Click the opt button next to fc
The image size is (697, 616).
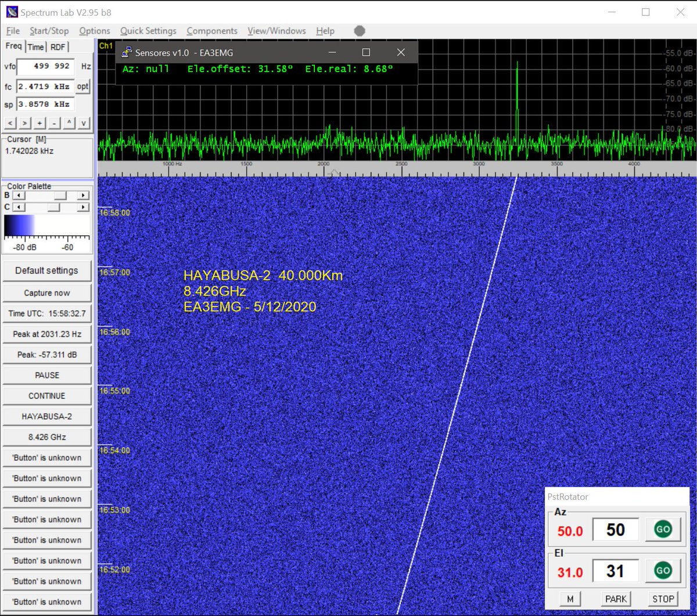pos(82,87)
